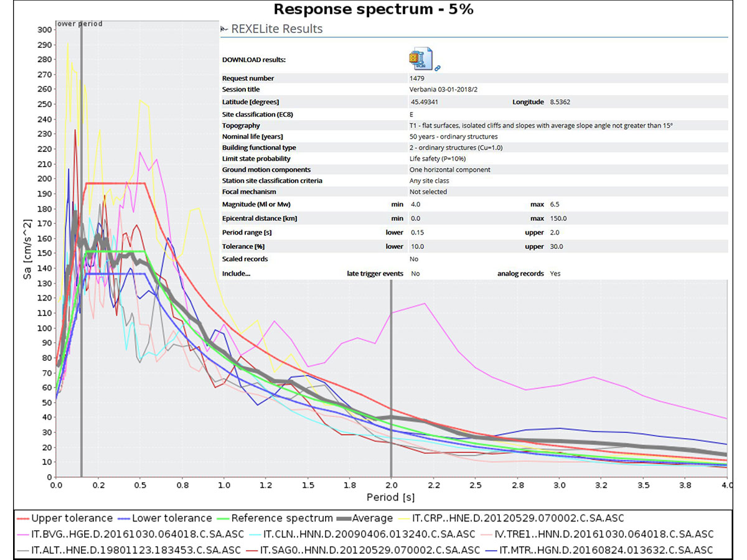Click the small link badge on download icon
Image resolution: width=747 pixels, height=560 pixels.
(438, 67)
